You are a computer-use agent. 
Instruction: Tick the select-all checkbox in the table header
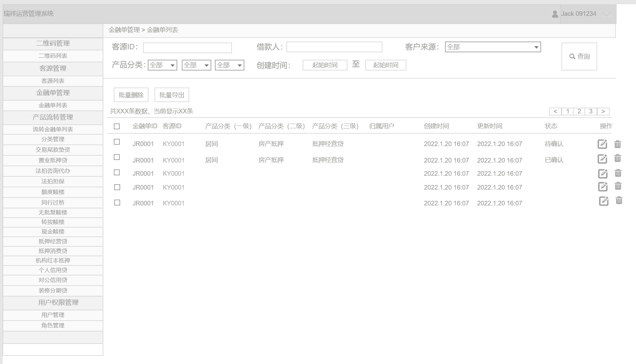pyautogui.click(x=117, y=126)
